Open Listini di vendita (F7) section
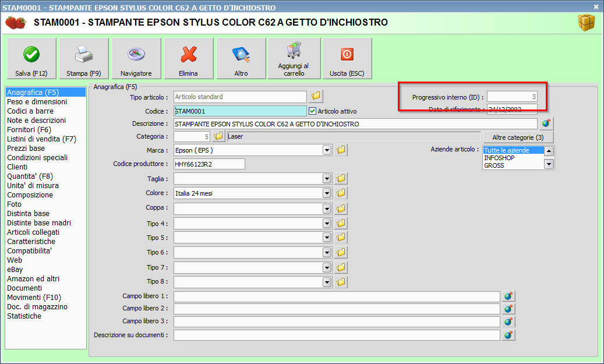This screenshot has height=364, width=604. 41,139
